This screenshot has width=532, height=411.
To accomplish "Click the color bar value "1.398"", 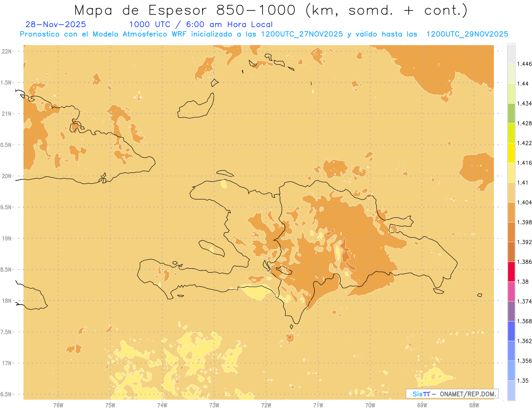I will pyautogui.click(x=525, y=222).
